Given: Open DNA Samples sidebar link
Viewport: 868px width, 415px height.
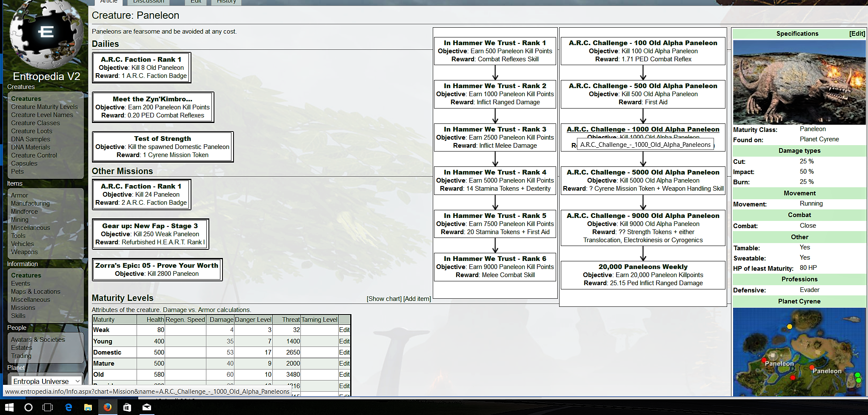Looking at the screenshot, I should point(30,139).
